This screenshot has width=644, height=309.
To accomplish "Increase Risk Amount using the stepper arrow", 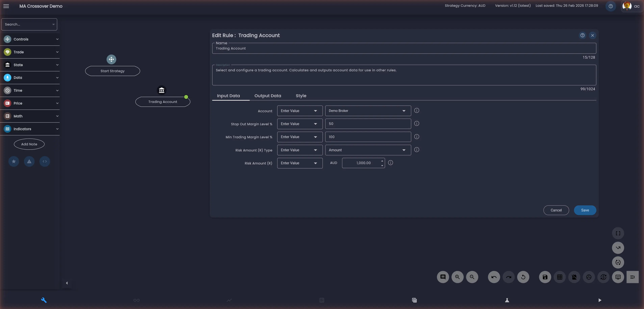I will coord(382,161).
